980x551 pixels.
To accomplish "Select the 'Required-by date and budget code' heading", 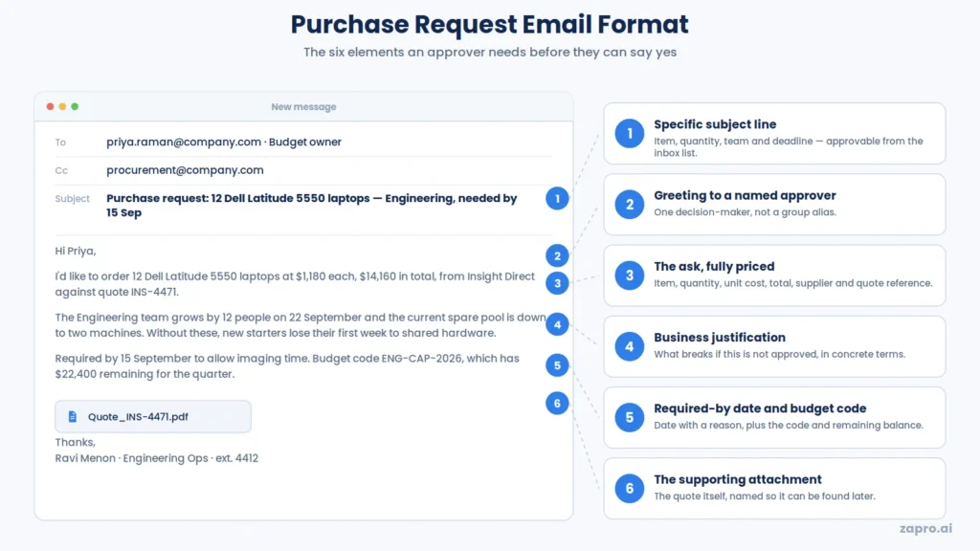I will click(760, 408).
